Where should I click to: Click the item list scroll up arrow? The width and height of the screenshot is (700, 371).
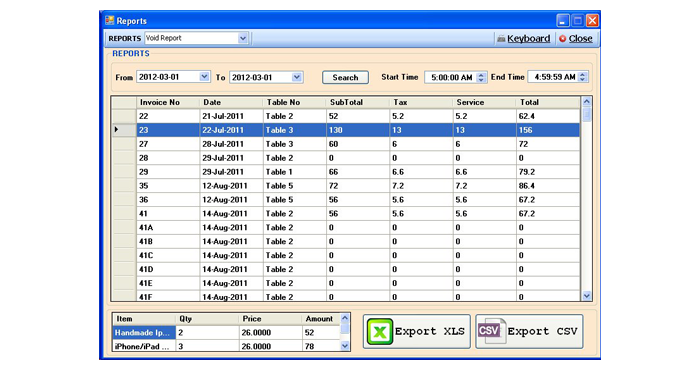pos(345,318)
